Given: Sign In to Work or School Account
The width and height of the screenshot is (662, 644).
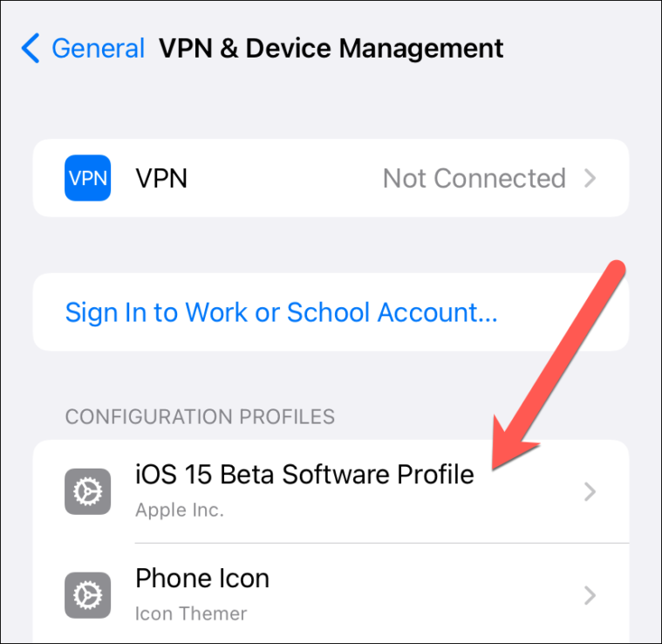Looking at the screenshot, I should pos(281,312).
